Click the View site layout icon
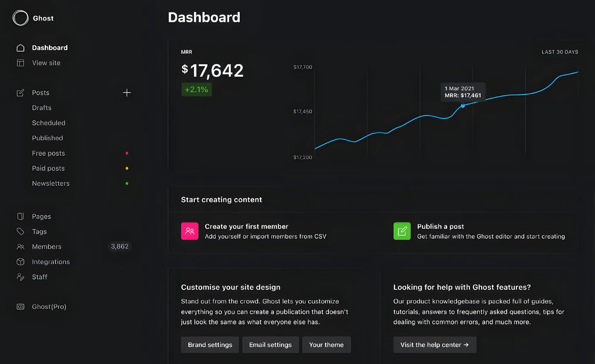This screenshot has width=595, height=364. pos(20,63)
